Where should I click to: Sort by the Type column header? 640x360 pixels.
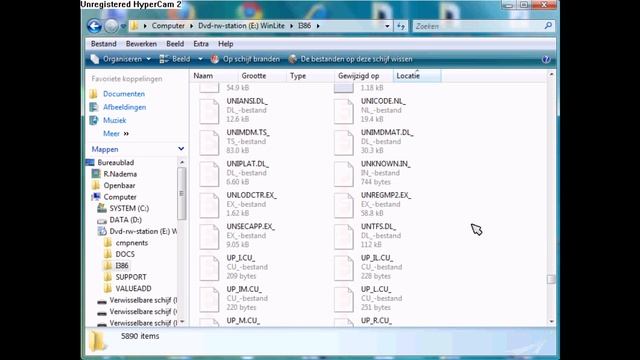click(311, 76)
